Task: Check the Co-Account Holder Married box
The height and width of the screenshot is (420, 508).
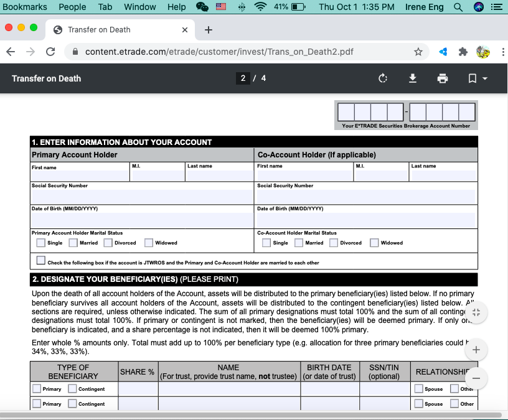Action: coord(299,243)
